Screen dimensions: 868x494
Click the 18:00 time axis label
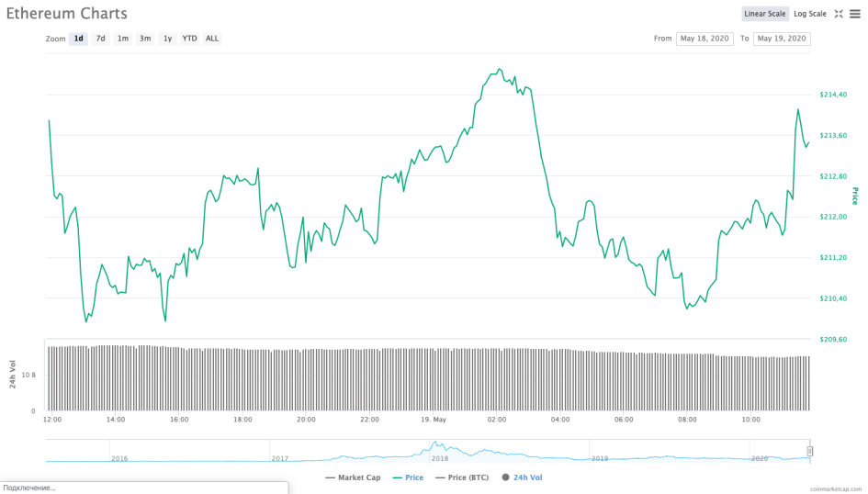(x=242, y=420)
